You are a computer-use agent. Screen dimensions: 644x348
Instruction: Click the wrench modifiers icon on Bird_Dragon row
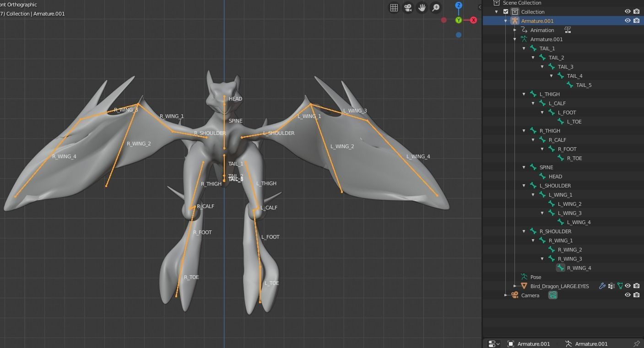tap(602, 286)
